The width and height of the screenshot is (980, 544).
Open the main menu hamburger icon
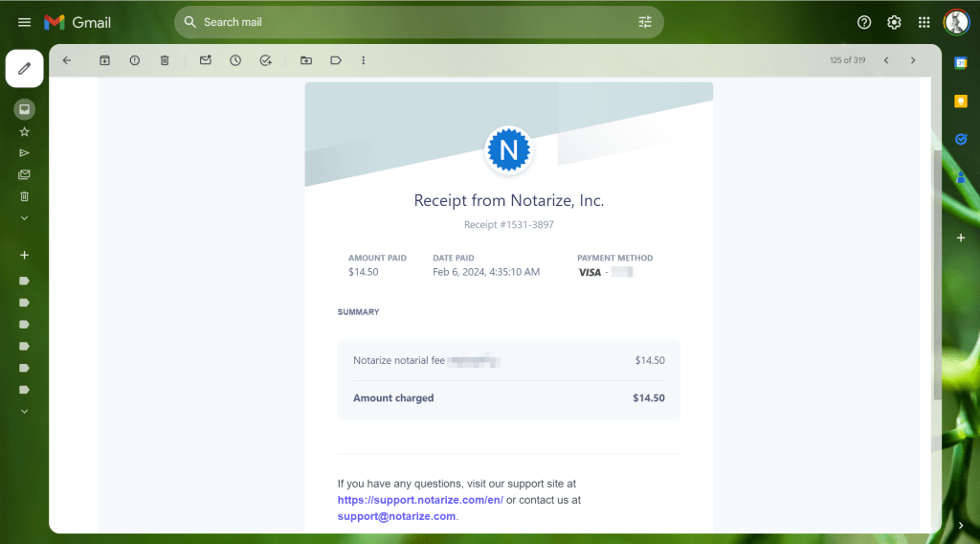click(24, 23)
